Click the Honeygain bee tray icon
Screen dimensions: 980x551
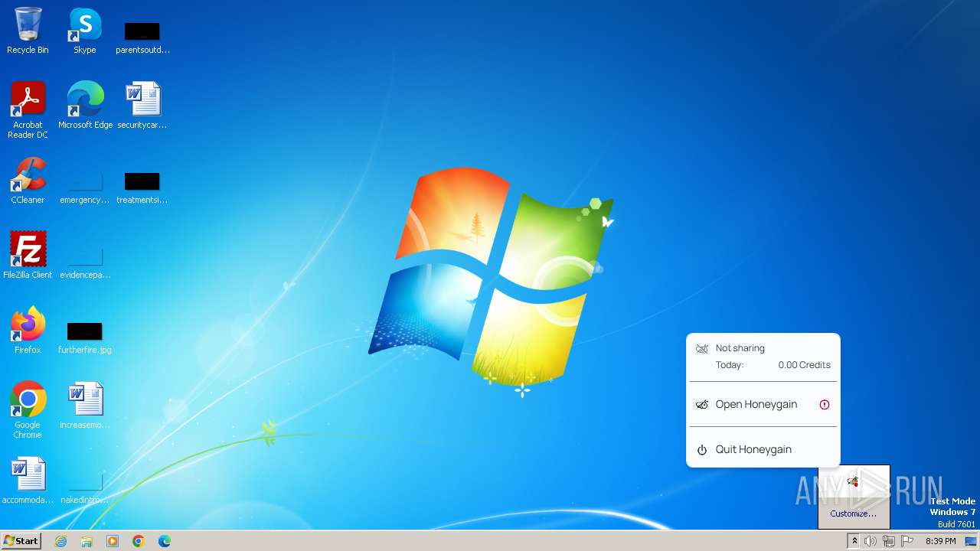click(x=853, y=482)
